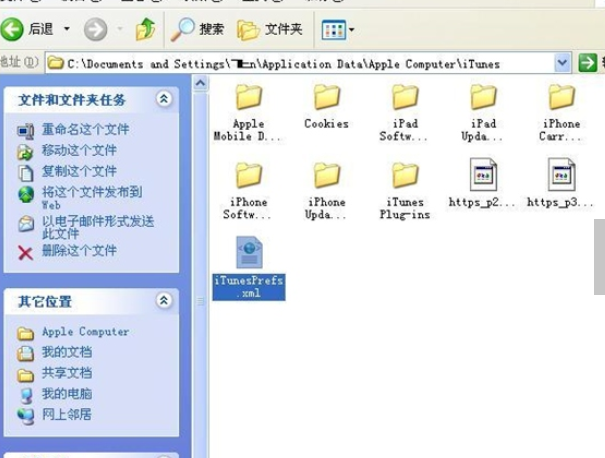Select the Cookies folder
605x458 pixels.
(326, 106)
